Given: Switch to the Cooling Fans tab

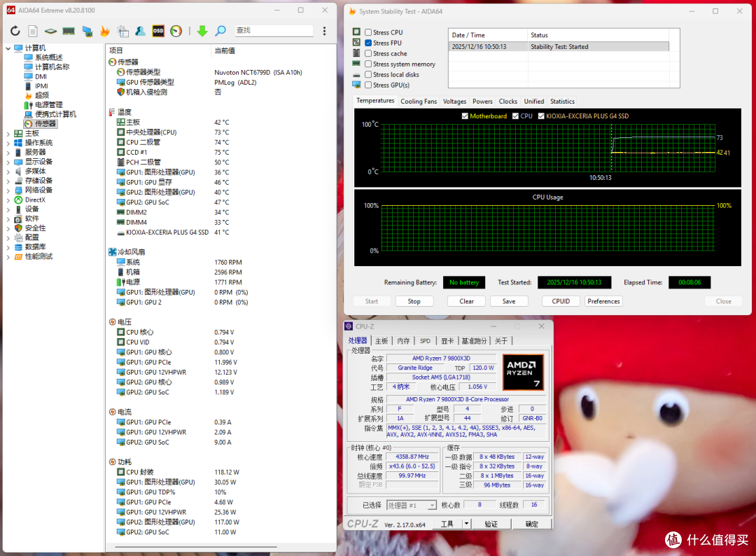Looking at the screenshot, I should pos(419,102).
